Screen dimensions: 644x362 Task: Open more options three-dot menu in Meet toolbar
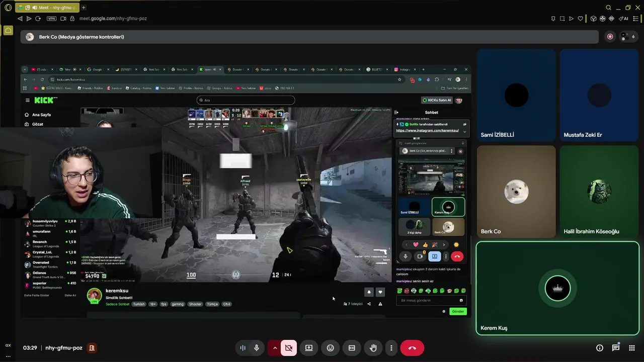[391, 348]
